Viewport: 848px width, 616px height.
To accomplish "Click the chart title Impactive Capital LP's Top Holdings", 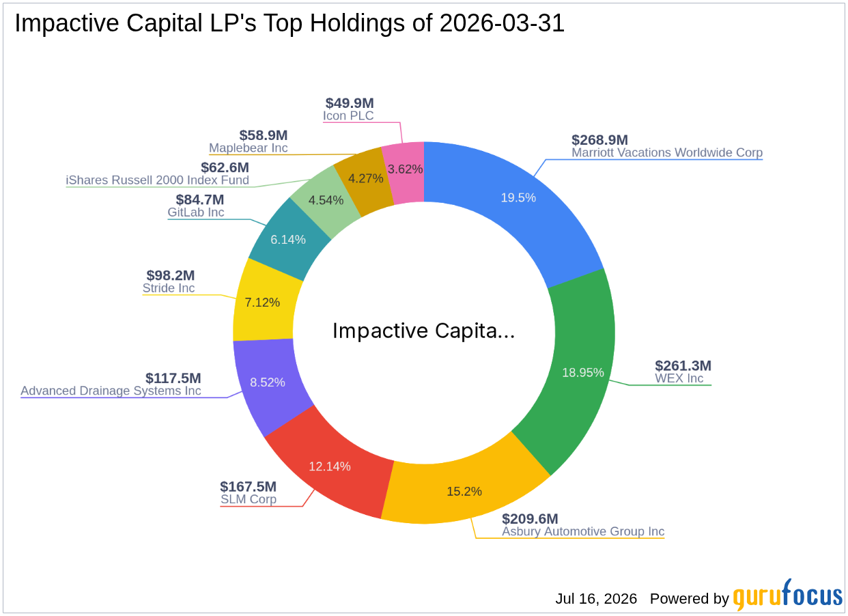I will (x=289, y=24).
